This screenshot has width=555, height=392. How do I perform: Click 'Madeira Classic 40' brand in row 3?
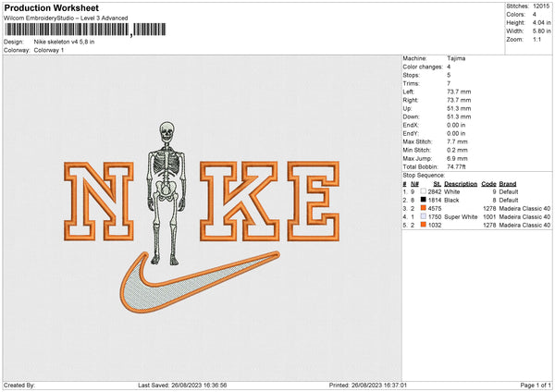[524, 208]
